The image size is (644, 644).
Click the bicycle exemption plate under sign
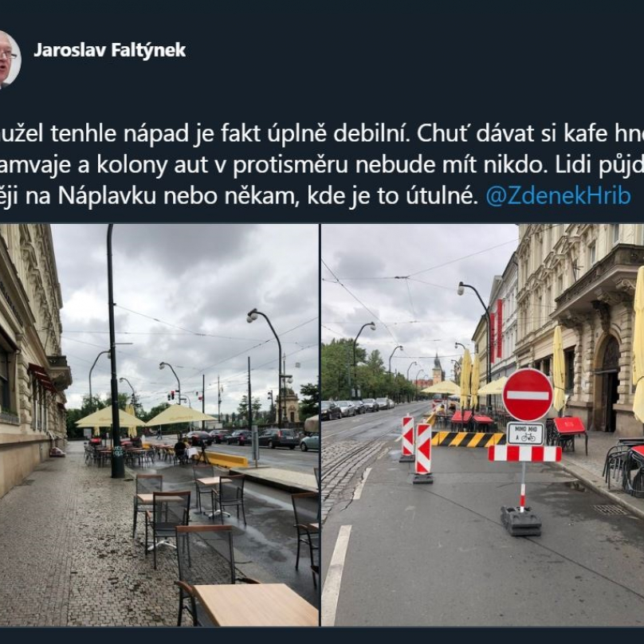[x=525, y=434]
